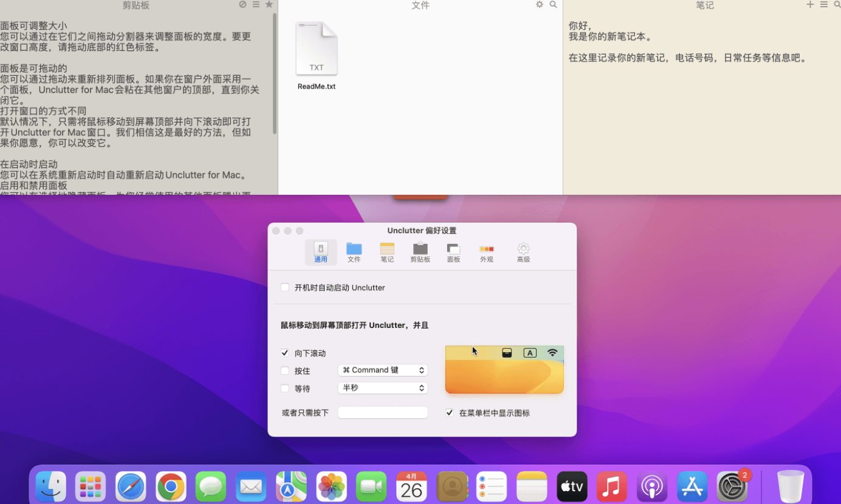Click the star favorites icon in 剪贴板 panel
This screenshot has width=841, height=504.
[269, 5]
